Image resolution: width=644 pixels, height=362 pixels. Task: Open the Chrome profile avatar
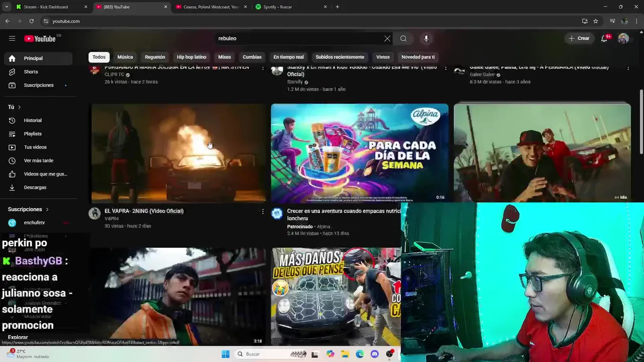click(624, 21)
